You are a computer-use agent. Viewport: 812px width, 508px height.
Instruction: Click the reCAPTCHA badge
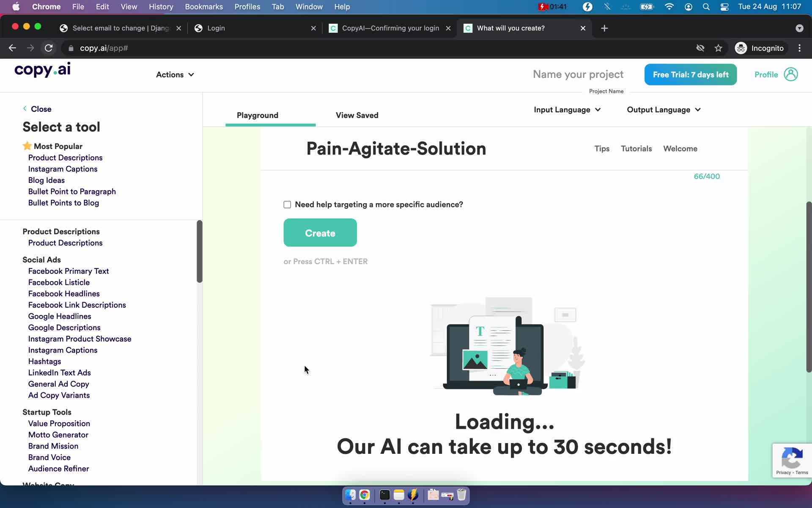(x=792, y=460)
